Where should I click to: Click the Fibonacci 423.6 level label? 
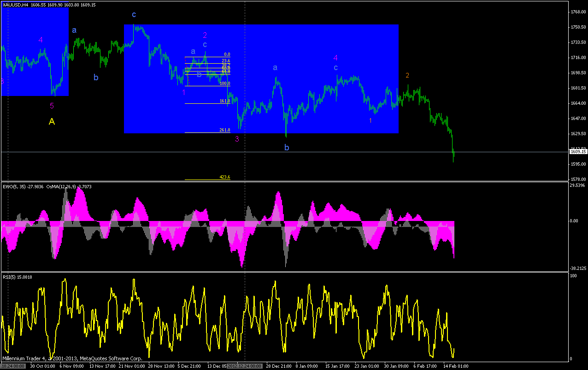pos(225,177)
